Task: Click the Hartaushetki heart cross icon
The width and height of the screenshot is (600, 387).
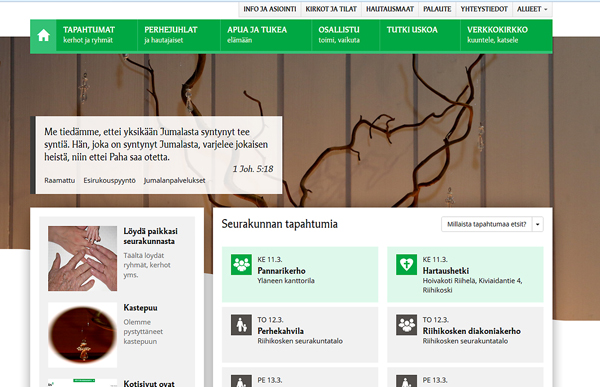Action: [406, 265]
